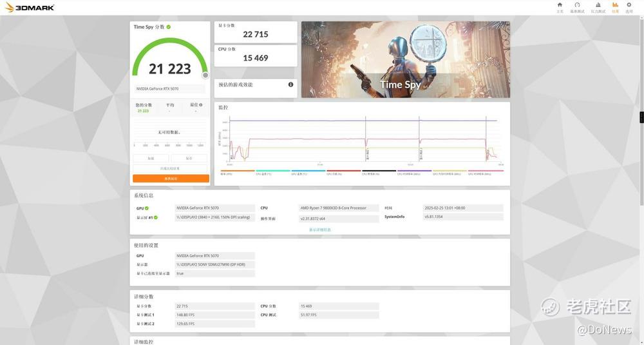Click the 'true' setting value
644x345 pixels.
point(215,273)
